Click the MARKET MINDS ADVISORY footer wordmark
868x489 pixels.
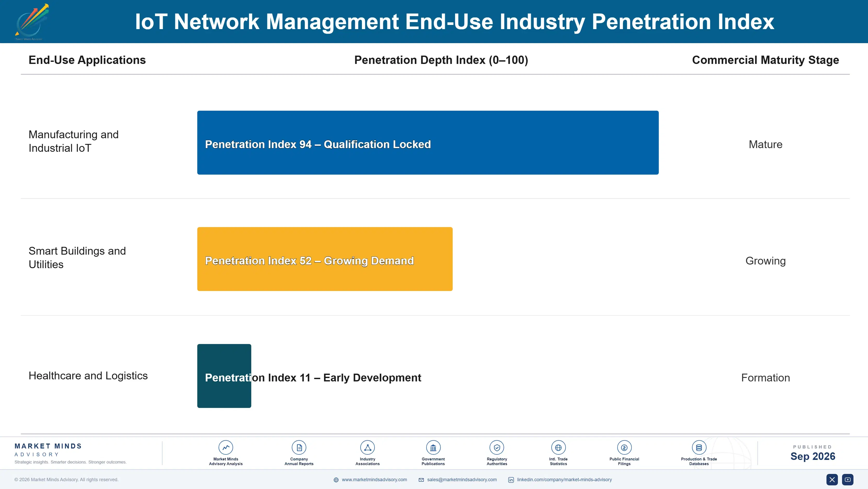[x=48, y=450]
